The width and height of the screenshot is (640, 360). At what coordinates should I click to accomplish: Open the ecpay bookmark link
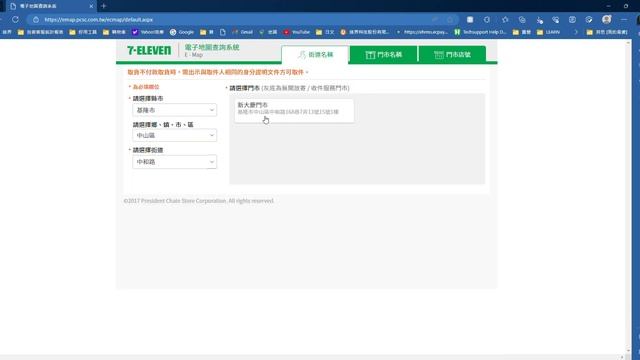(x=422, y=32)
